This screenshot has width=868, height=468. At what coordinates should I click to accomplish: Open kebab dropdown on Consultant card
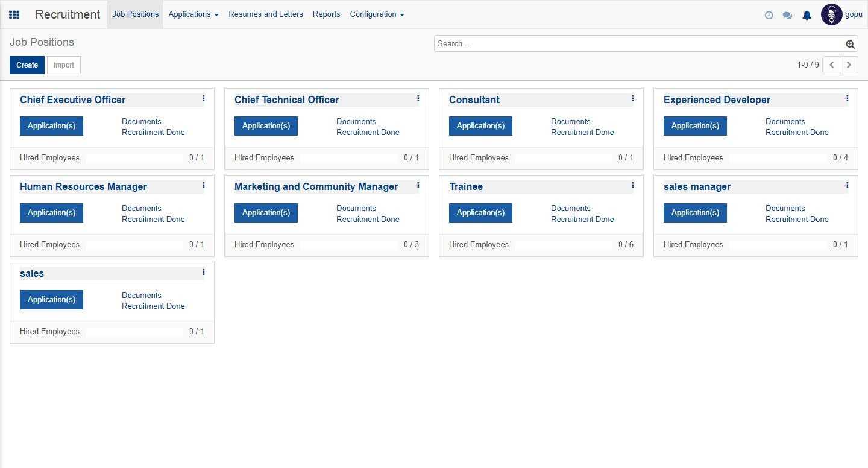[x=632, y=99]
